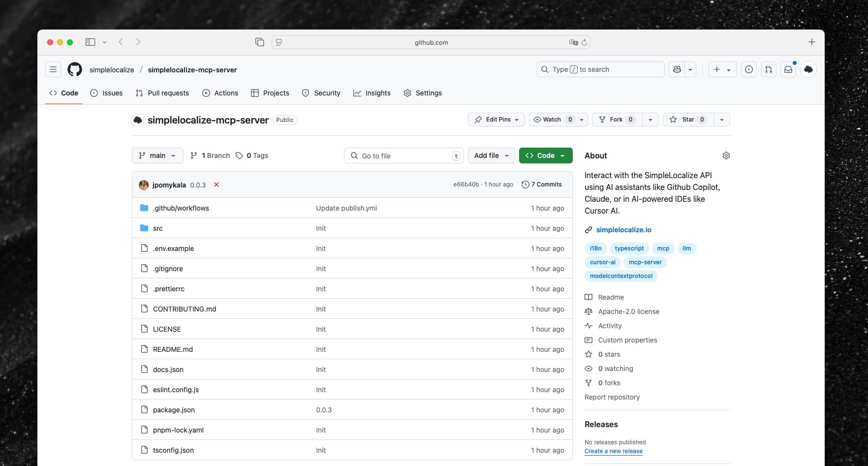This screenshot has width=868, height=466.
Task: Click the About settings gear icon
Action: coord(726,155)
